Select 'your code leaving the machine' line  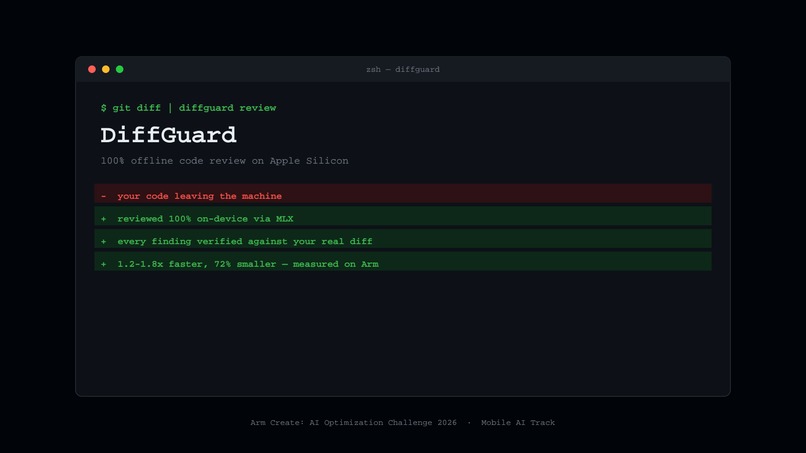403,194
